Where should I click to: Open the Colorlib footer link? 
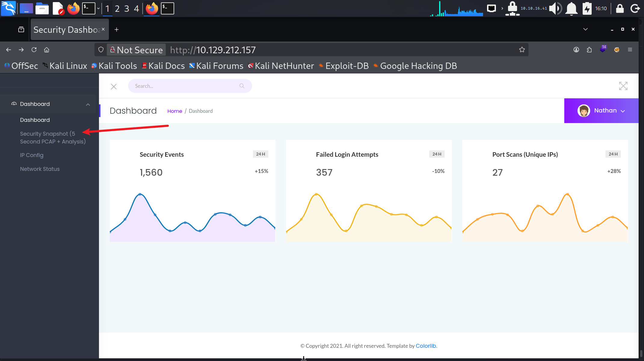[426, 346]
